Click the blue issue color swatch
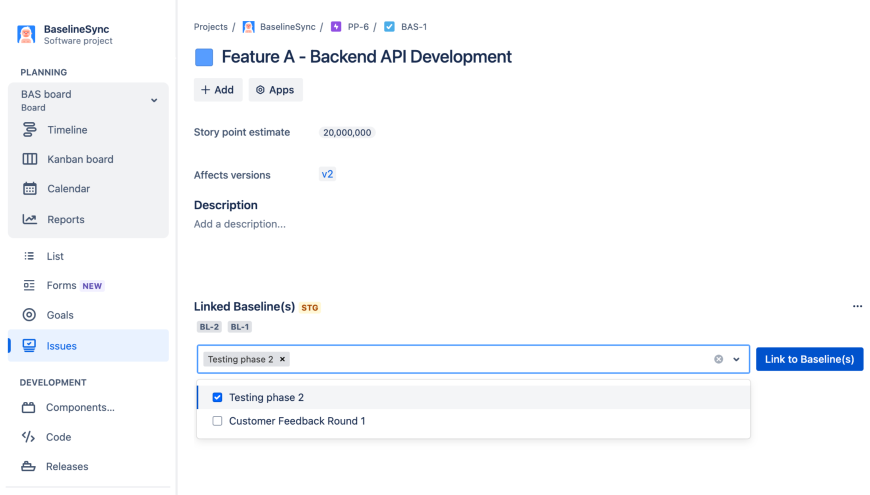Image resolution: width=870 pixels, height=495 pixels. [x=204, y=57]
